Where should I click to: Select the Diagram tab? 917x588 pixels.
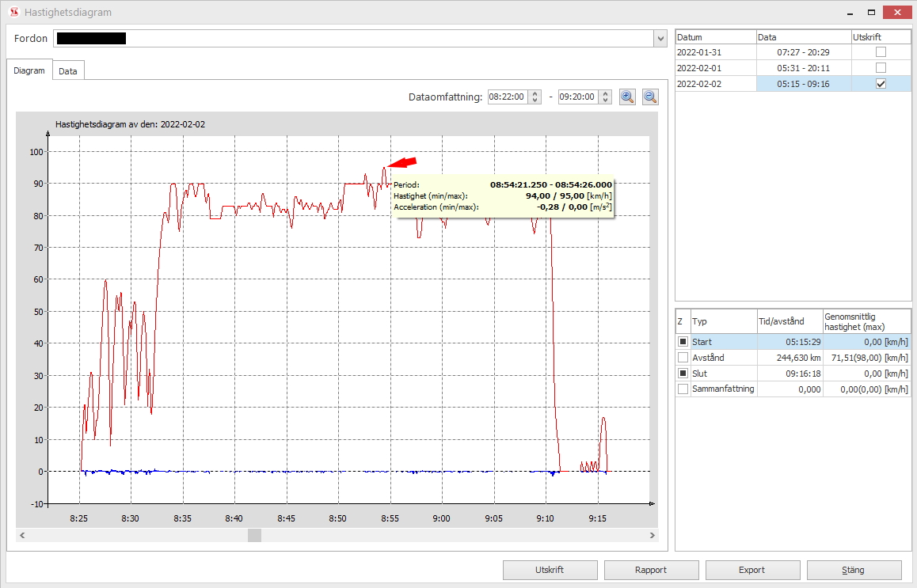(29, 70)
